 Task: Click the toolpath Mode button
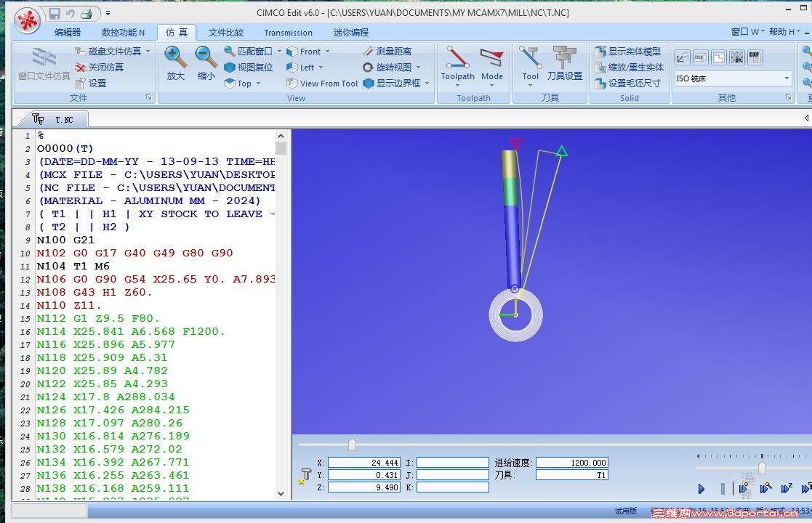point(491,64)
